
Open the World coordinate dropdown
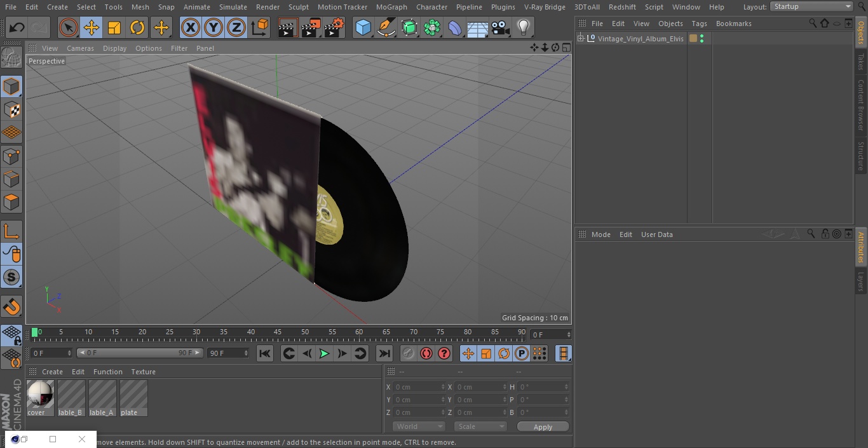(x=419, y=426)
